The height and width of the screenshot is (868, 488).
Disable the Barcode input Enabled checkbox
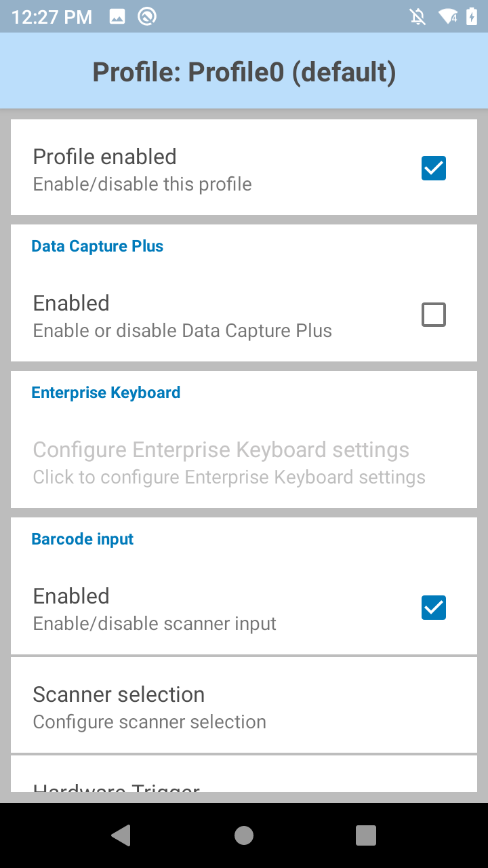coord(434,608)
